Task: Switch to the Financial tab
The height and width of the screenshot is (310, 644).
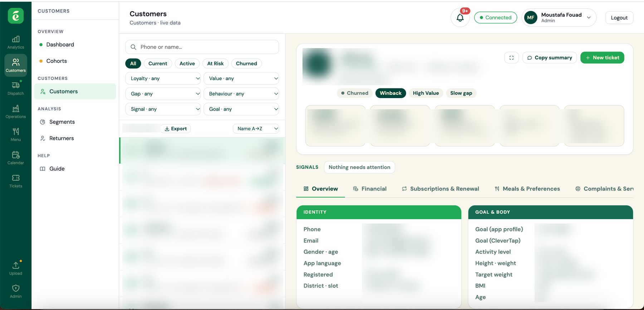Action: [370, 189]
